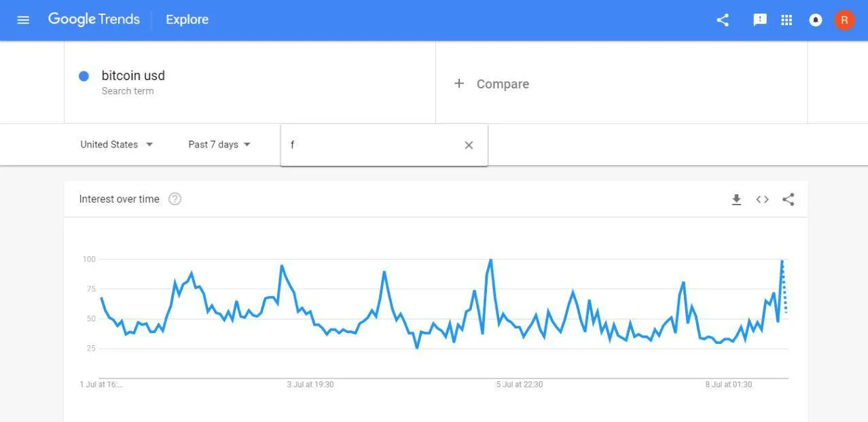Share the Interest over time chart
The height and width of the screenshot is (422, 868).
788,199
